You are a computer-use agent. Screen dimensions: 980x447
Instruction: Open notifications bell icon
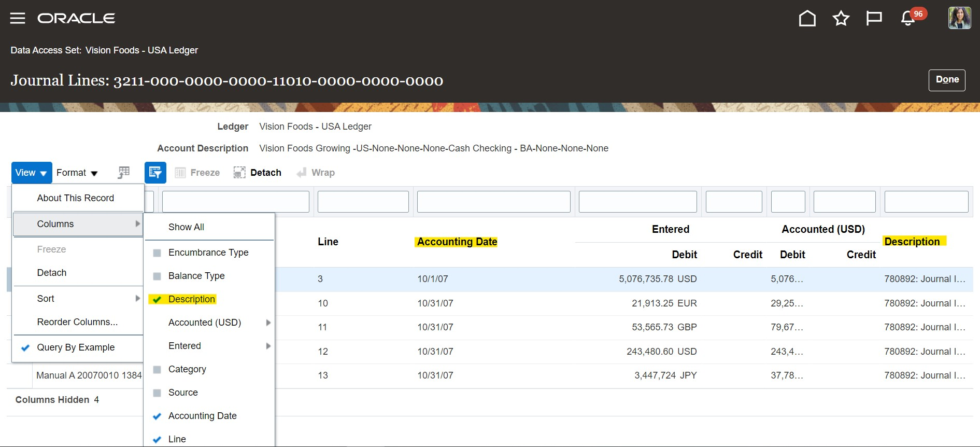[x=908, y=18]
